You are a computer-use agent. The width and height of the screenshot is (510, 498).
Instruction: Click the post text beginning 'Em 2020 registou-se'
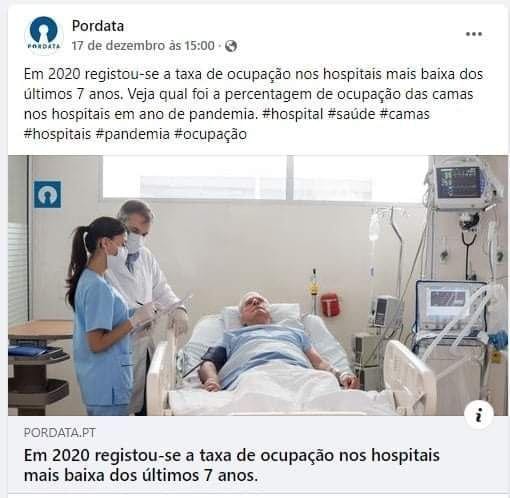click(253, 104)
